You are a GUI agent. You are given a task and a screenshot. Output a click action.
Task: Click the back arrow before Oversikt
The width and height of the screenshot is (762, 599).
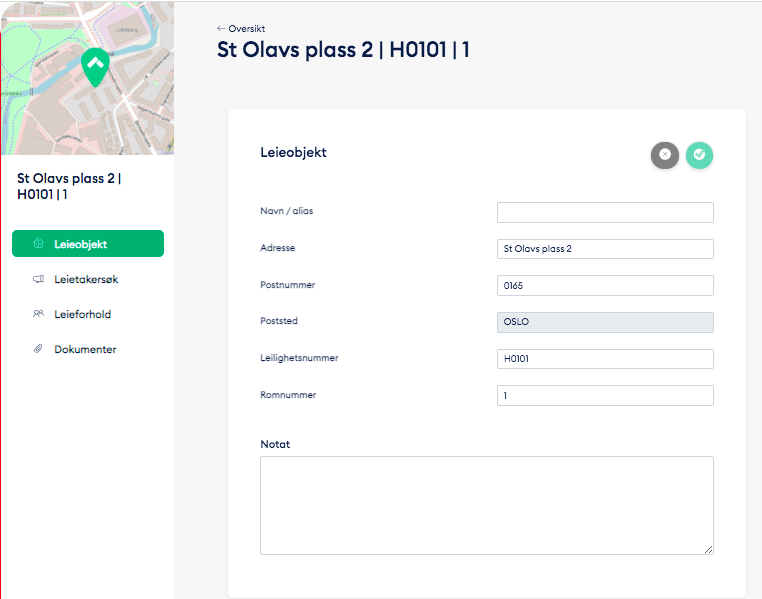click(x=221, y=29)
